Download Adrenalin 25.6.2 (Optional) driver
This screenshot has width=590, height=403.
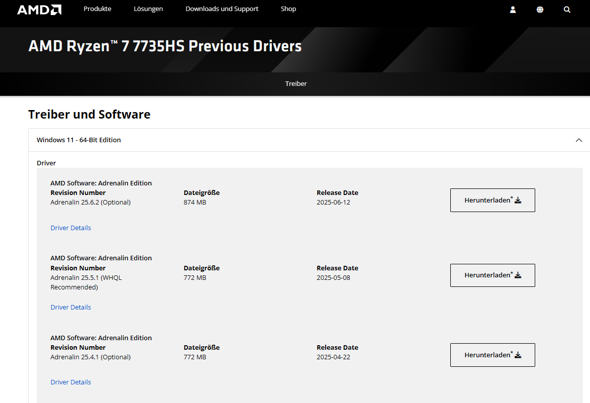[493, 200]
